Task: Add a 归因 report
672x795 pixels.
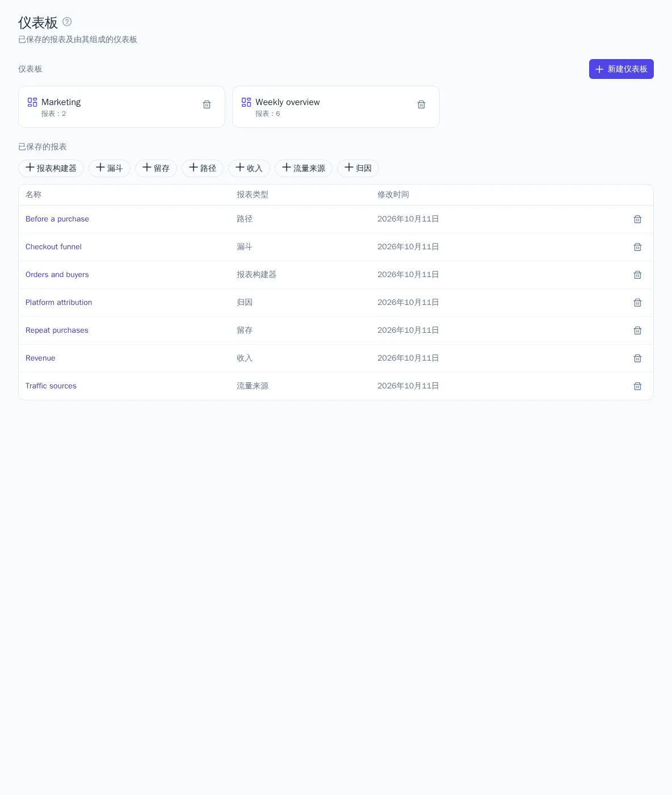Action: [x=358, y=168]
